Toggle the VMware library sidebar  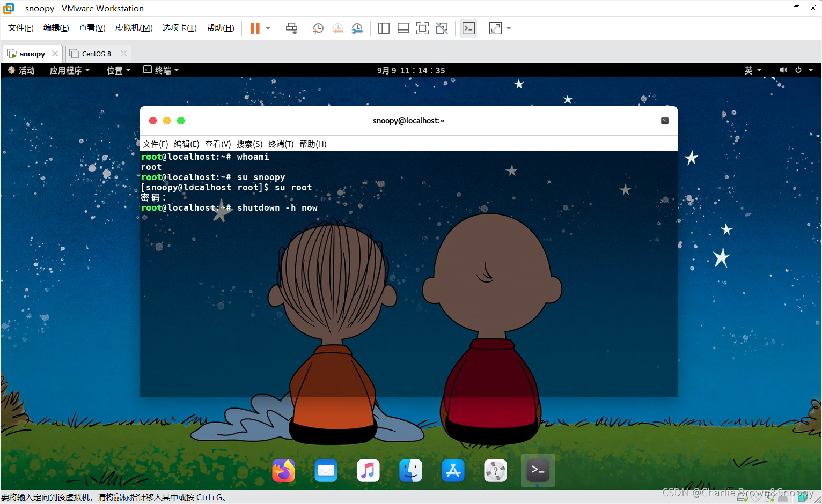[384, 28]
